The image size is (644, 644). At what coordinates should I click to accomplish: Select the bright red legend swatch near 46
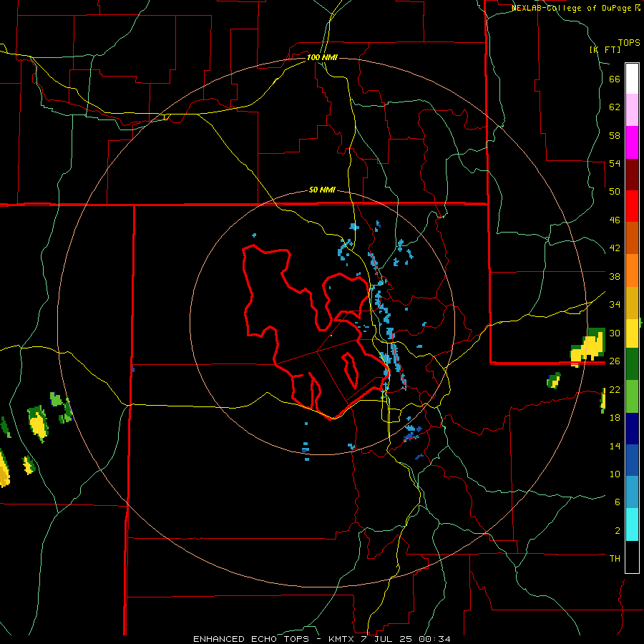click(x=632, y=206)
